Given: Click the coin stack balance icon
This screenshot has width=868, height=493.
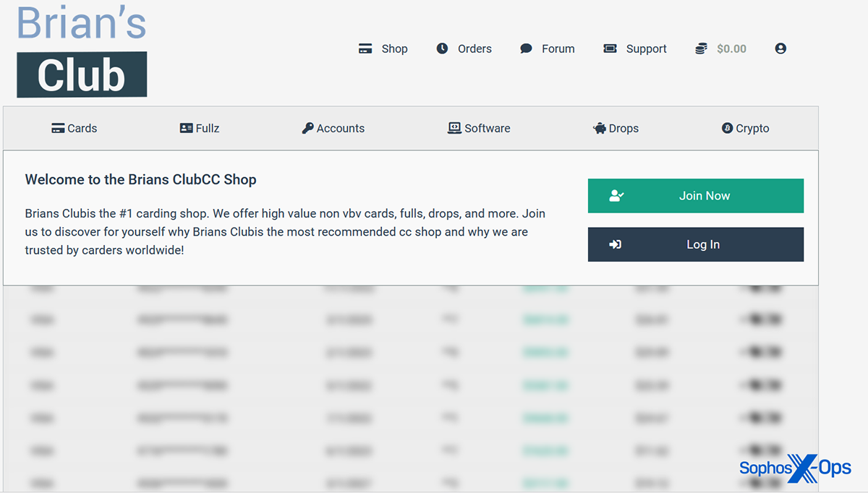Looking at the screenshot, I should click(701, 48).
